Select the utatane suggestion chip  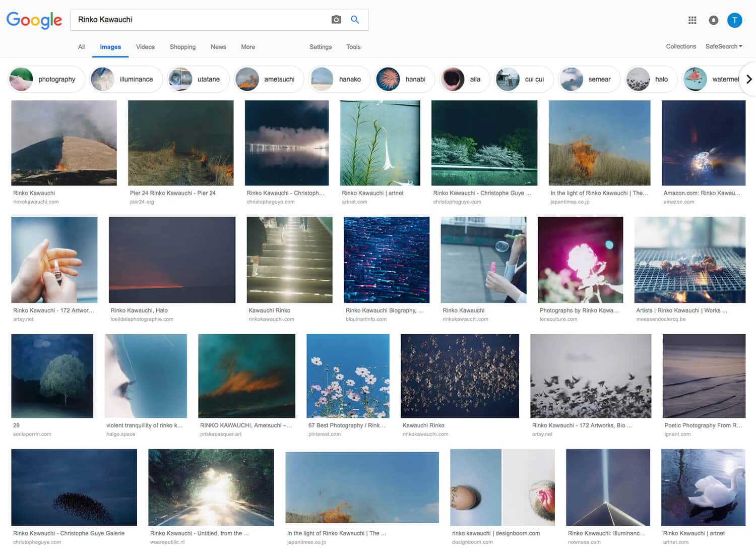coord(198,79)
